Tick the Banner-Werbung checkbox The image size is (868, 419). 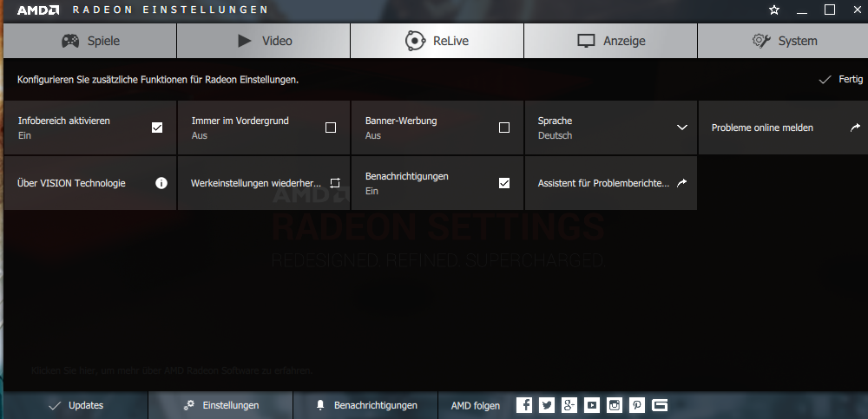(504, 128)
